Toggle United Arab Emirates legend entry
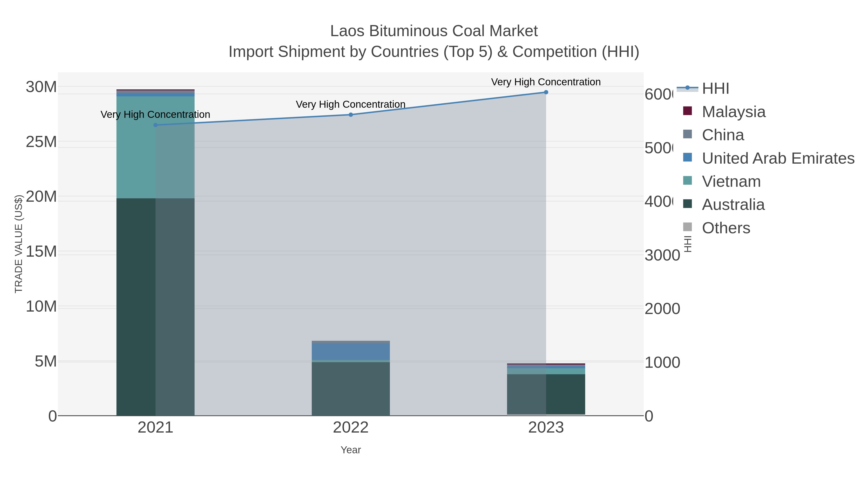Viewport: 868px width, 488px height. tap(769, 158)
